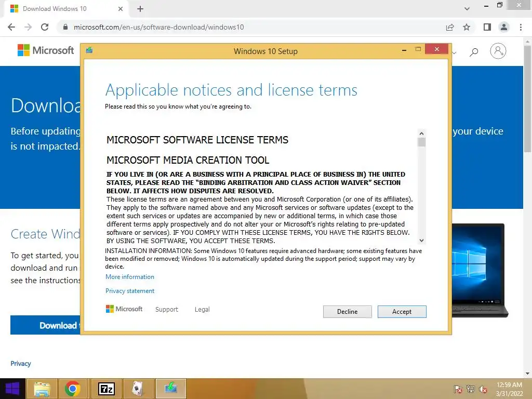Click the volume tray icon

pyautogui.click(x=483, y=389)
